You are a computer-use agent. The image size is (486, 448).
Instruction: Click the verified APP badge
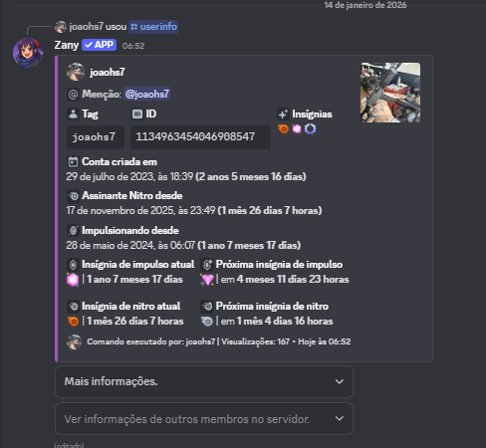coord(99,45)
